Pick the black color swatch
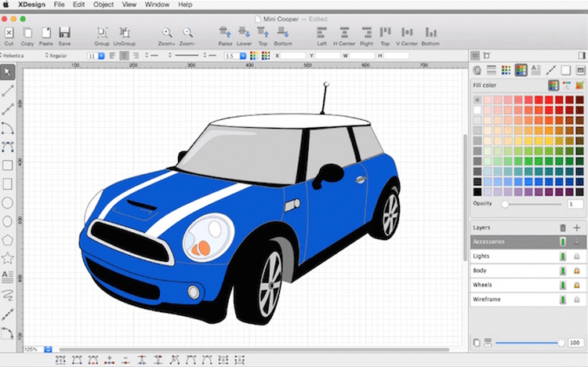This screenshot has width=588, height=367. [477, 192]
